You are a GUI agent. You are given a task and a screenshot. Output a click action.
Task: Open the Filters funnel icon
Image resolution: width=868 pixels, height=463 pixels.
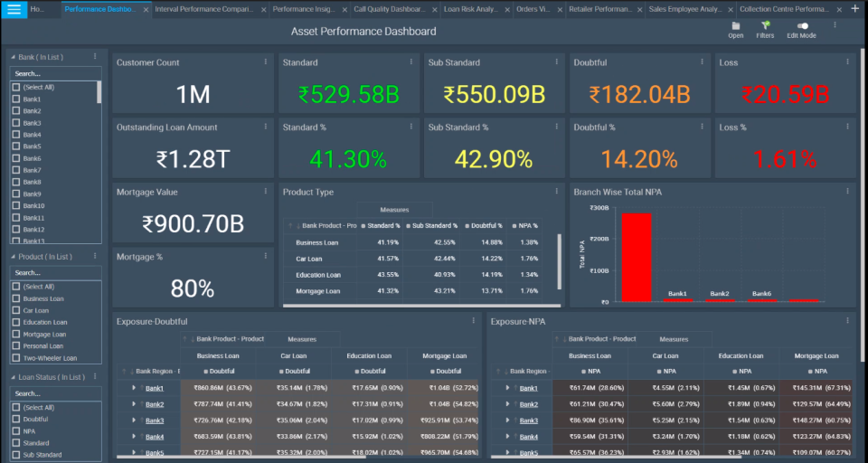pyautogui.click(x=765, y=25)
